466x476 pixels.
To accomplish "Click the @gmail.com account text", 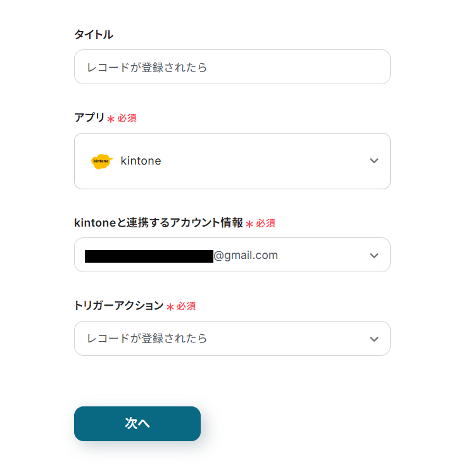I will point(246,256).
